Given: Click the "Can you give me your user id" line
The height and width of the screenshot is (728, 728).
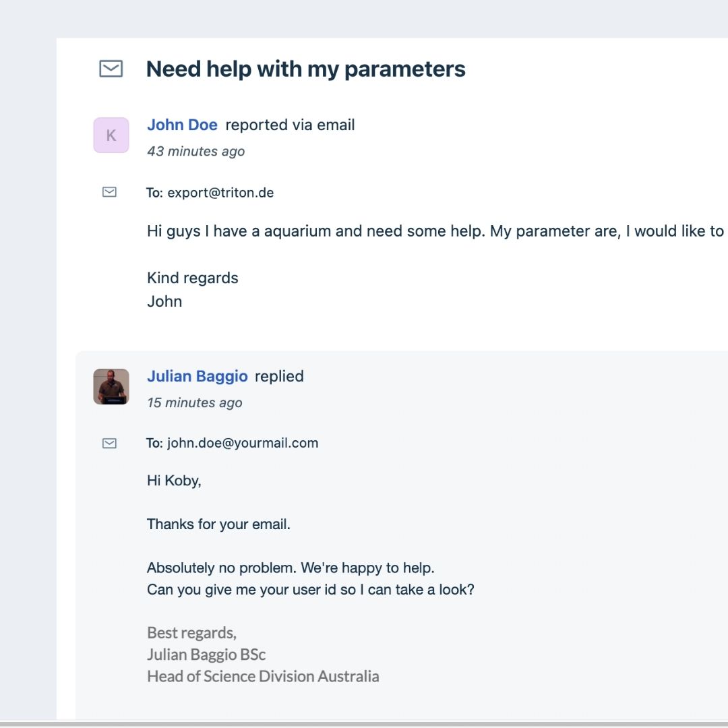Looking at the screenshot, I should click(x=310, y=589).
